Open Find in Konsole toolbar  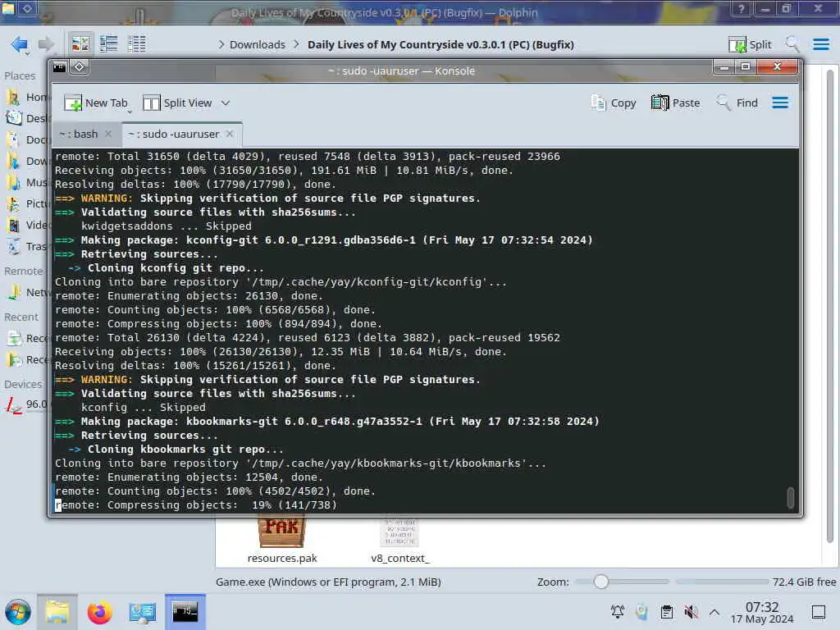point(737,103)
